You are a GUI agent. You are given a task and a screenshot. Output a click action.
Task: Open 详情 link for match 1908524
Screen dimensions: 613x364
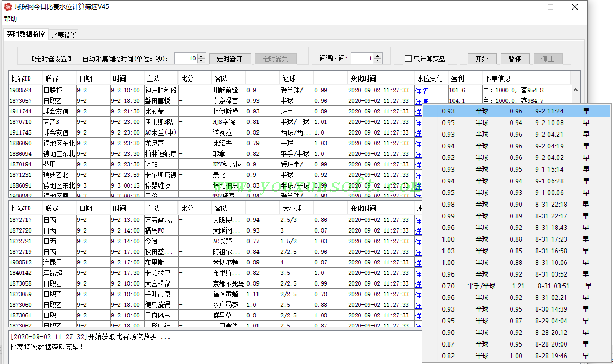[421, 90]
